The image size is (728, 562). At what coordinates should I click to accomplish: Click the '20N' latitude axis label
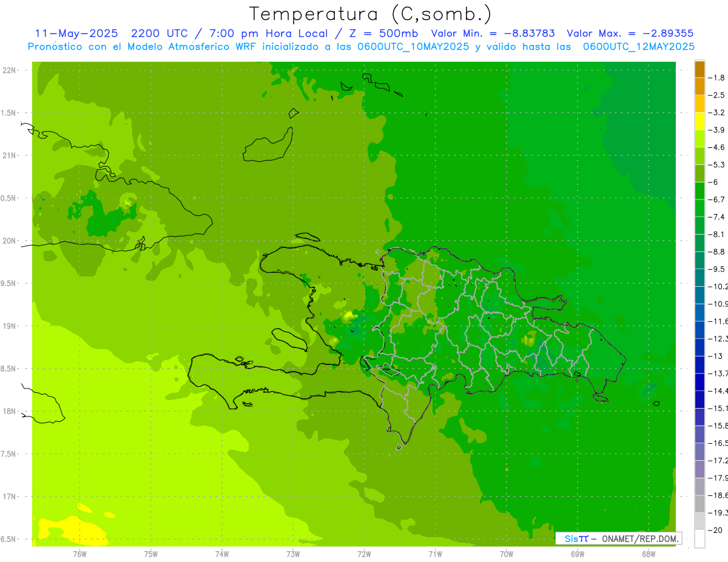click(10, 241)
